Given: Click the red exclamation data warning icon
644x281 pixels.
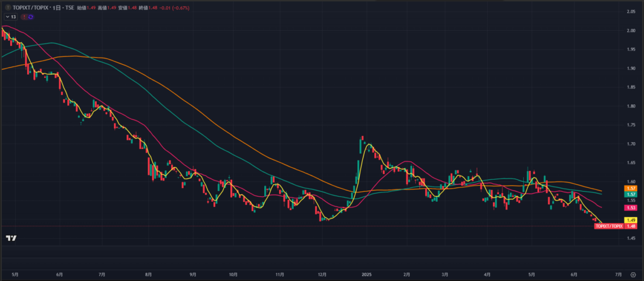Looking at the screenshot, I should (x=25, y=17).
